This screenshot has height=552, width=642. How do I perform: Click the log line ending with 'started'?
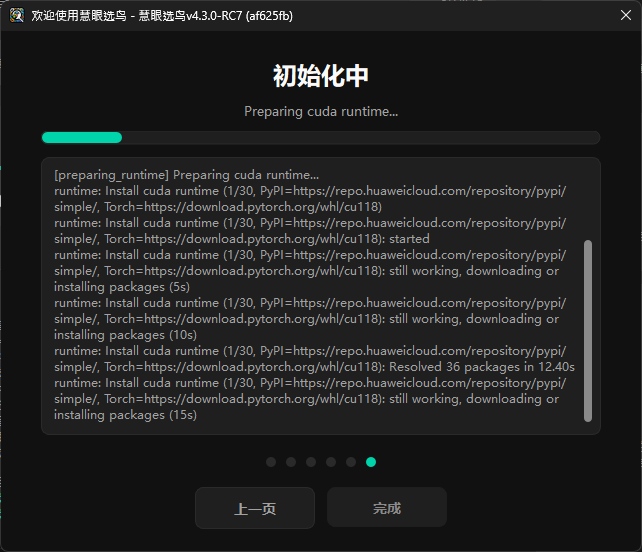310,231
